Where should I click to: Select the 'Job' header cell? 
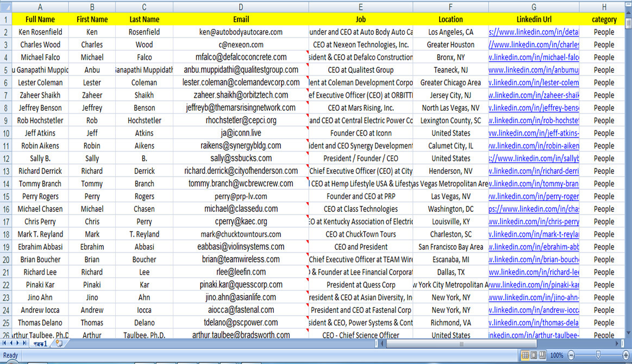(x=360, y=20)
